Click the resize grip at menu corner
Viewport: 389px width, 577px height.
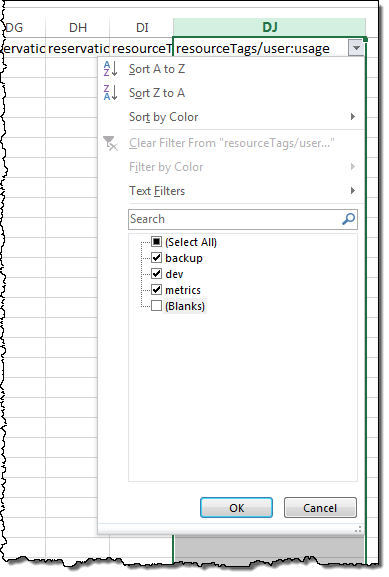358,529
